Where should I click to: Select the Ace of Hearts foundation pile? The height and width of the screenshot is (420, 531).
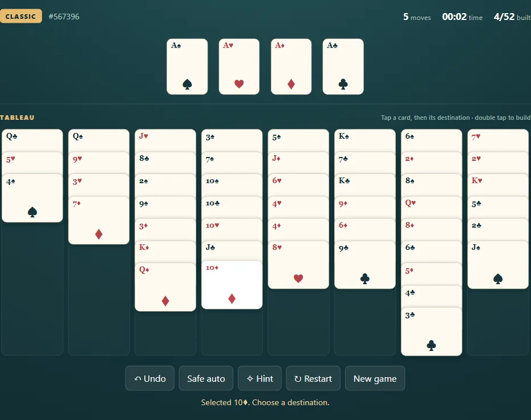click(239, 66)
